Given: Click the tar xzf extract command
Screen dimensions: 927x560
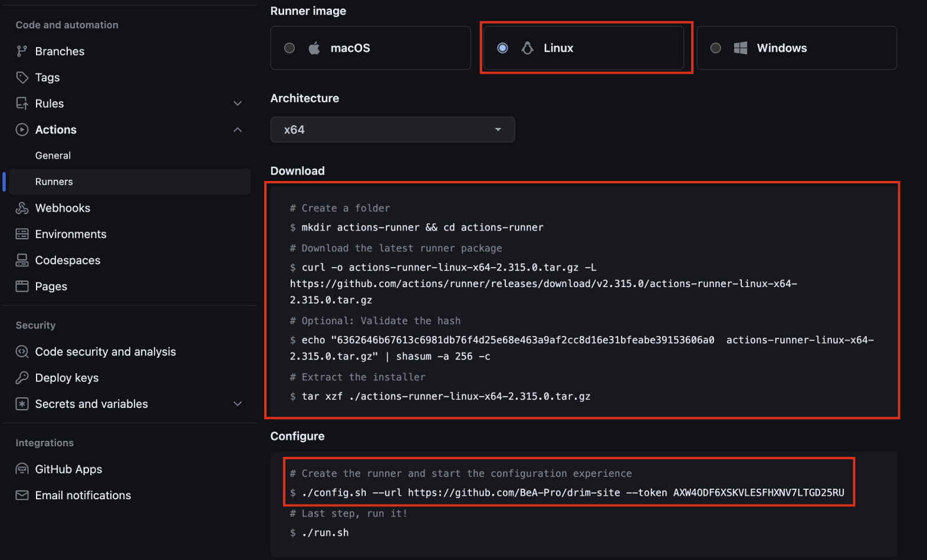Looking at the screenshot, I should click(x=440, y=396).
